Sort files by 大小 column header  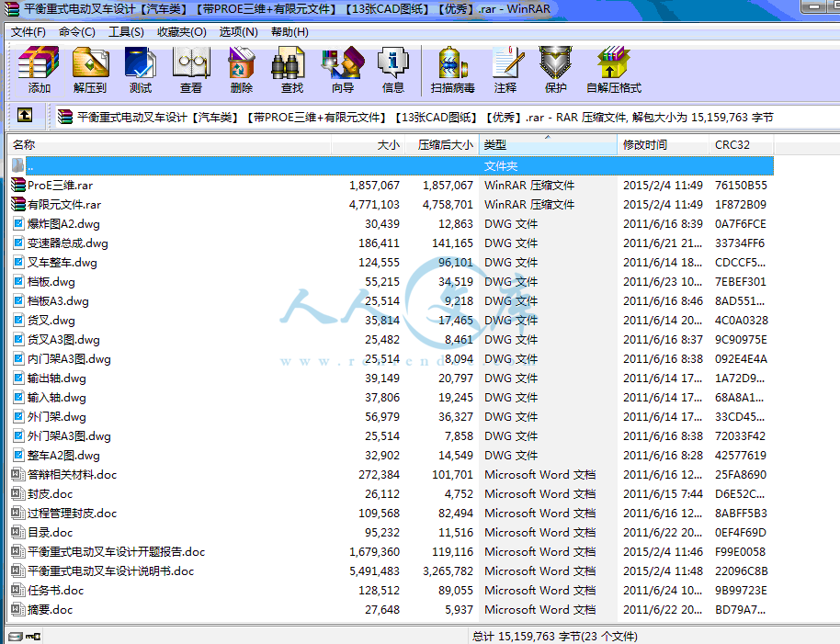tap(368, 144)
